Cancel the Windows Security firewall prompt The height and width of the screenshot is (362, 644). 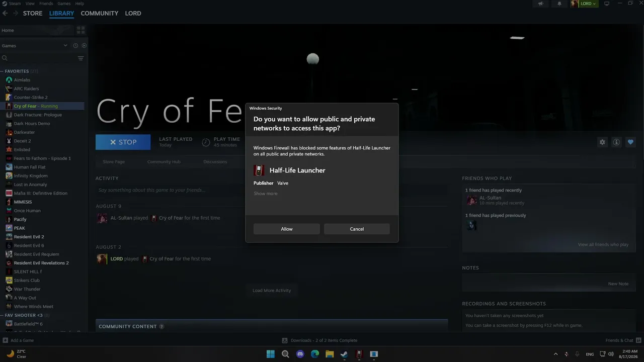(357, 229)
